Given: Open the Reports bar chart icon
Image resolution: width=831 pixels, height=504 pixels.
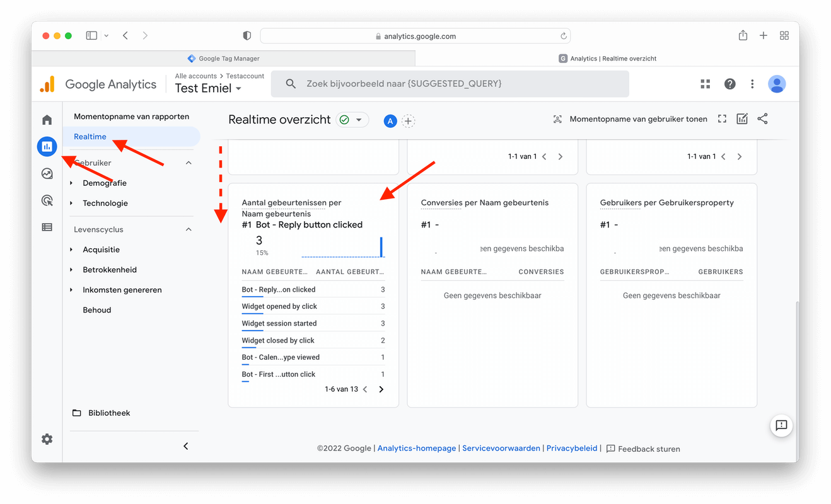Looking at the screenshot, I should click(x=47, y=147).
